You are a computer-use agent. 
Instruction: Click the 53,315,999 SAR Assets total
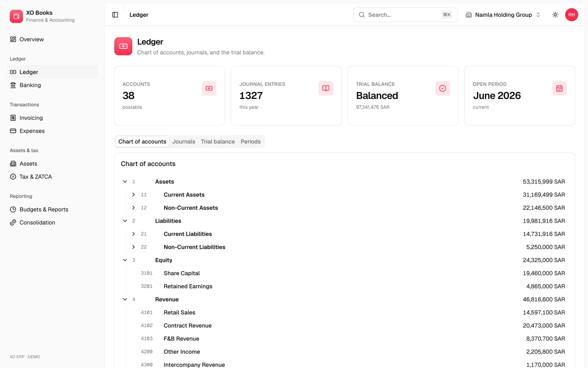[x=544, y=182]
